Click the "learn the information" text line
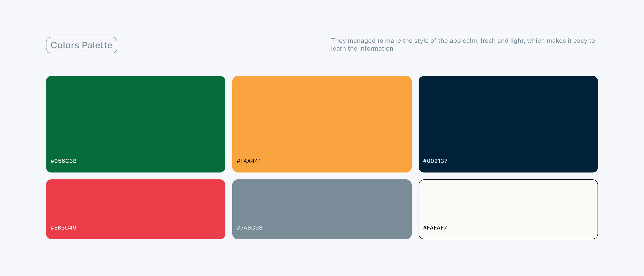644x276 pixels. (x=362, y=49)
